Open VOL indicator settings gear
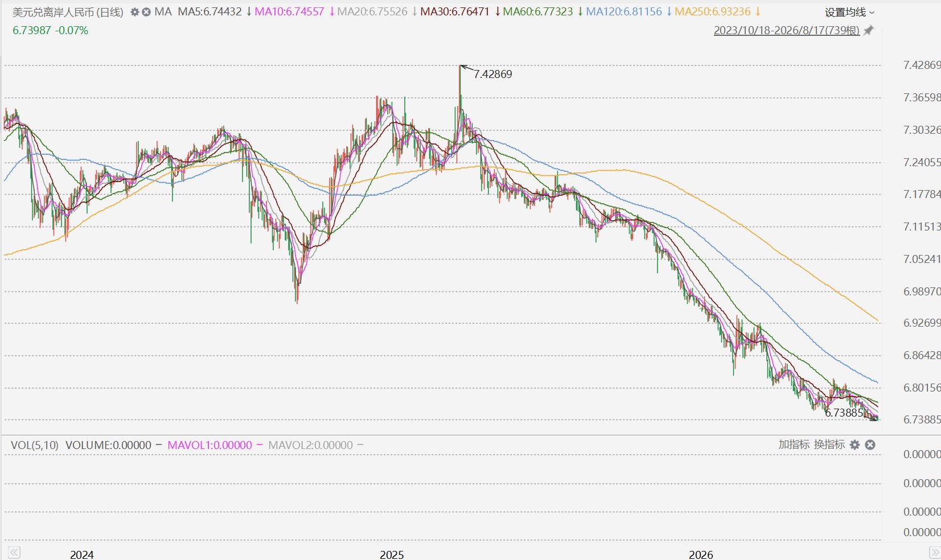This screenshot has width=941, height=560. pyautogui.click(x=854, y=445)
